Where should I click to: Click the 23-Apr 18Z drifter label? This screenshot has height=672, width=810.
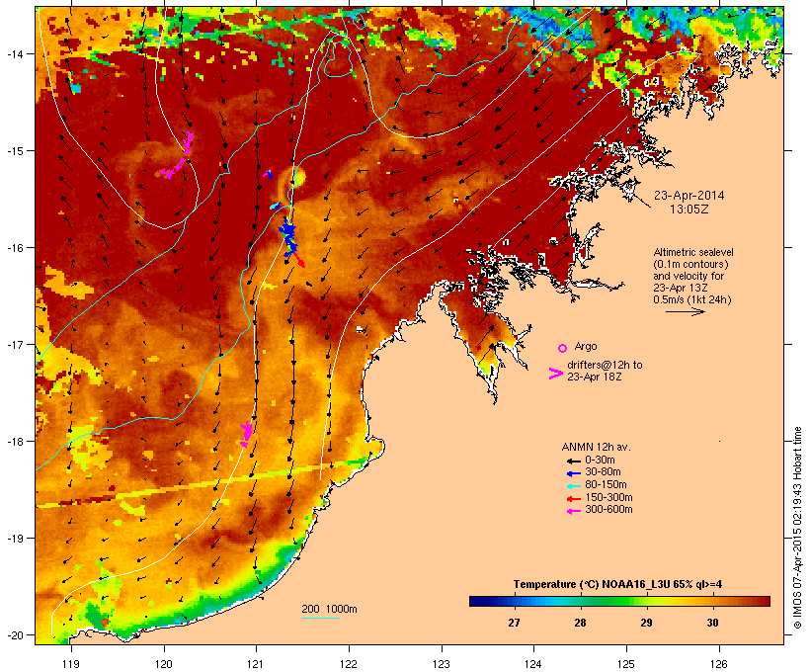(594, 377)
